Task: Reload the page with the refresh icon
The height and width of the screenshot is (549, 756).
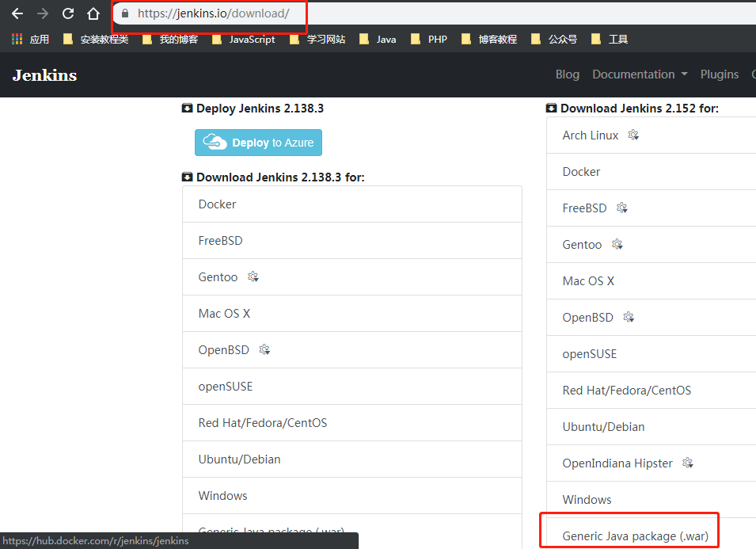Action: pos(68,13)
